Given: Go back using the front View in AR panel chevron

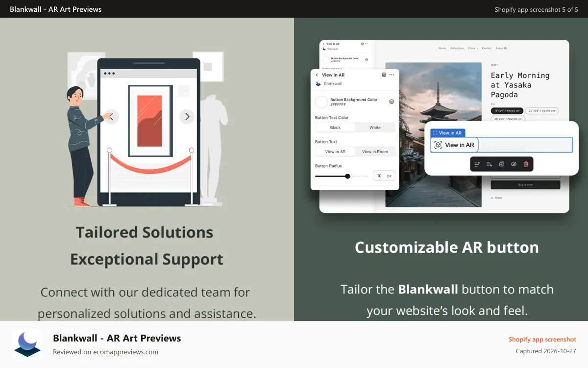Looking at the screenshot, I should click(317, 75).
